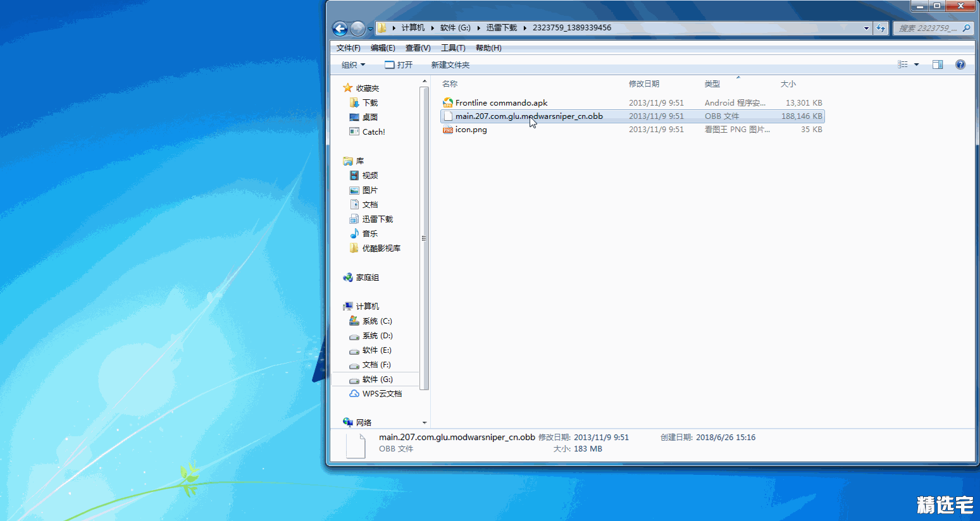Open the recent pages dropdown beside Forward
This screenshot has height=521, width=980.
click(370, 29)
